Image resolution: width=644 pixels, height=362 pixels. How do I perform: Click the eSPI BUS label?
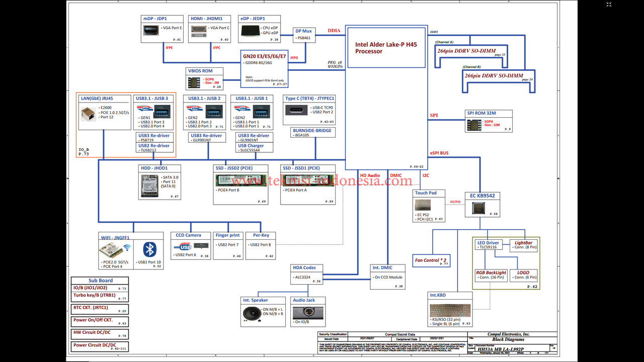click(x=439, y=153)
